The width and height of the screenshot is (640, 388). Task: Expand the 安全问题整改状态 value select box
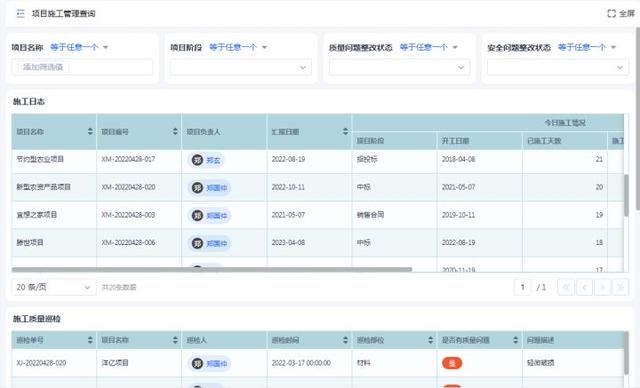coord(557,68)
